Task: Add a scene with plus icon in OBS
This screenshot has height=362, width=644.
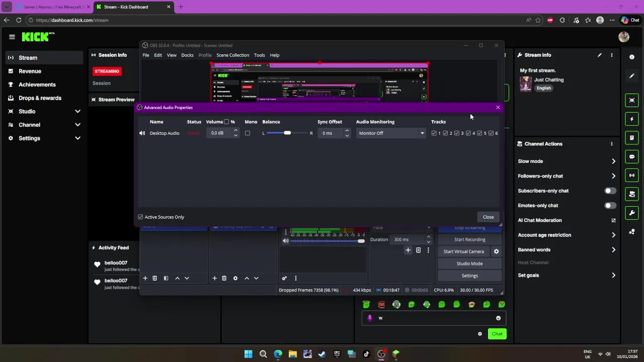Action: point(145,278)
